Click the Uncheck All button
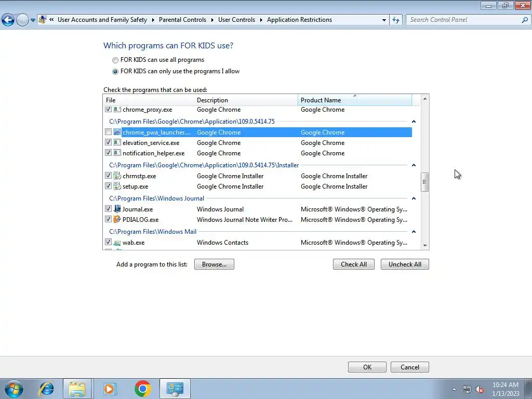532x399 pixels. click(x=405, y=264)
